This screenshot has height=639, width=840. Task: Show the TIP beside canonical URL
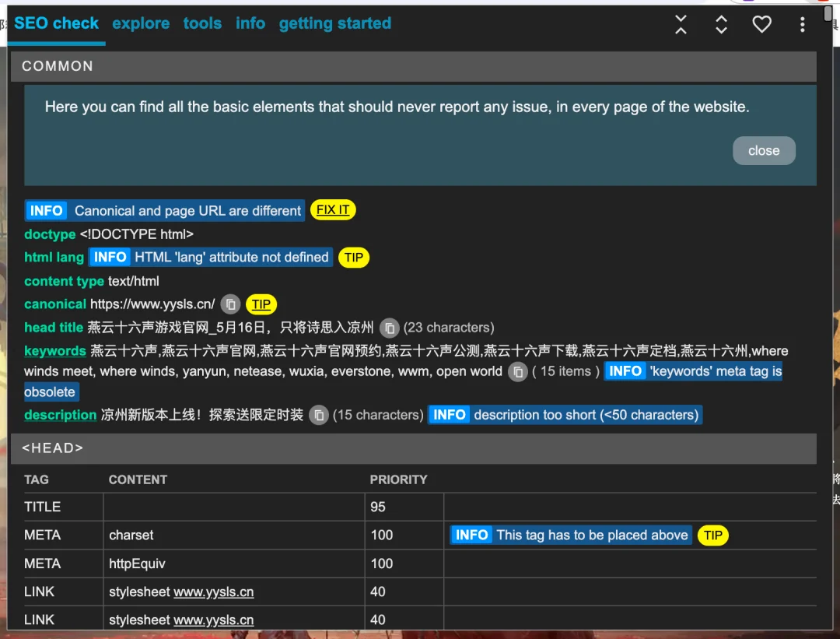[x=261, y=304]
